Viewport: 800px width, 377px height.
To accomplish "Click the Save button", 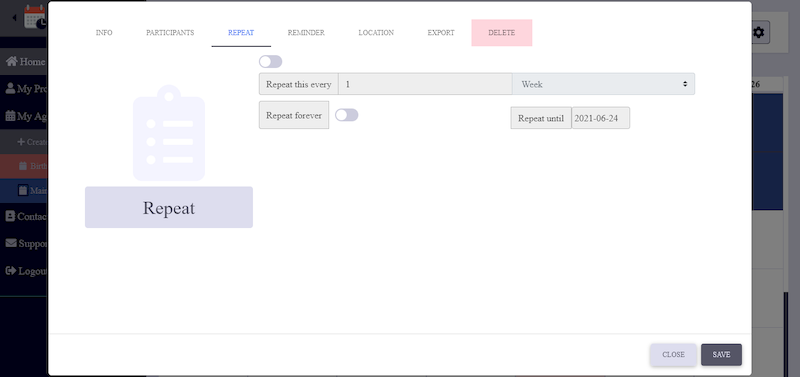I will point(721,355).
